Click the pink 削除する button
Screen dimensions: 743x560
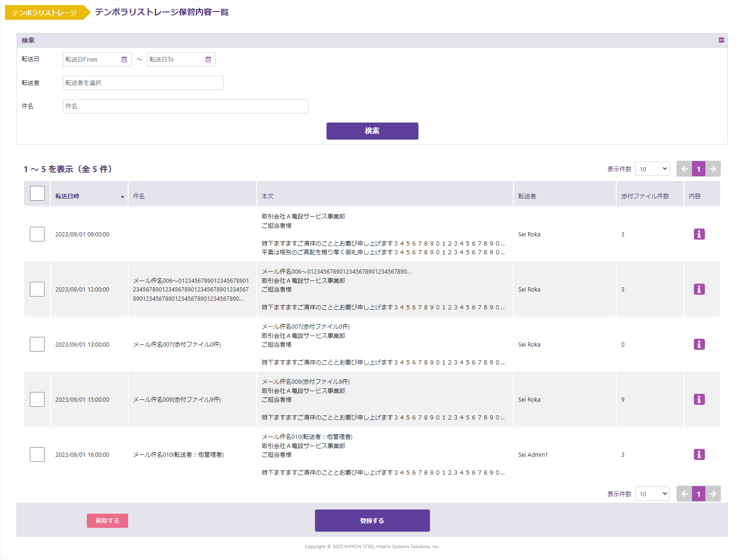tap(107, 521)
